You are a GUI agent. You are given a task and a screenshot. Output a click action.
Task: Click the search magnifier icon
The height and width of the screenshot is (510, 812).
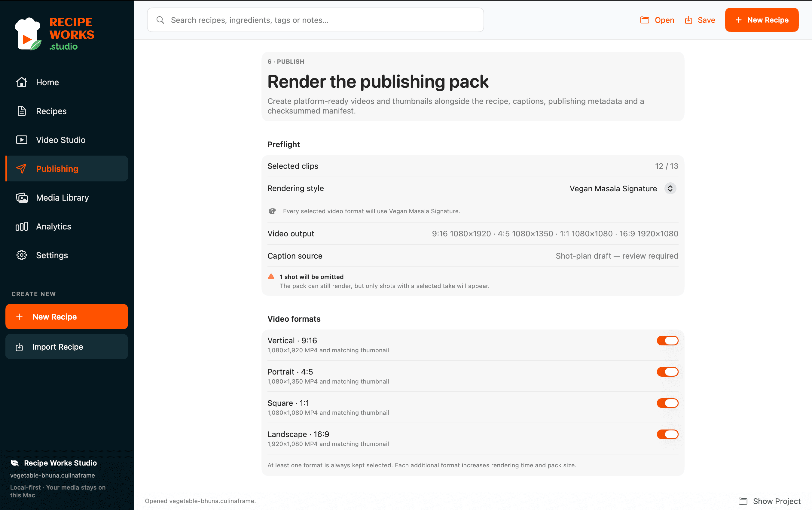pos(160,20)
